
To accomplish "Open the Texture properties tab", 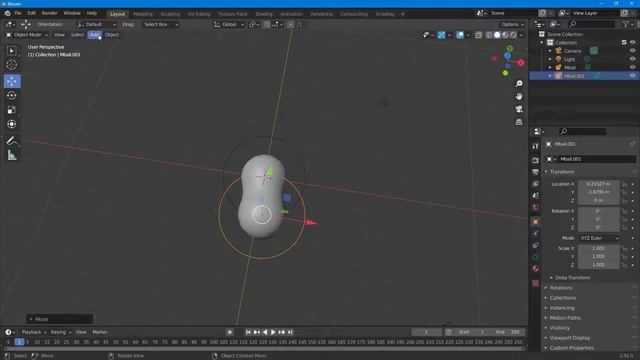I will 536,283.
